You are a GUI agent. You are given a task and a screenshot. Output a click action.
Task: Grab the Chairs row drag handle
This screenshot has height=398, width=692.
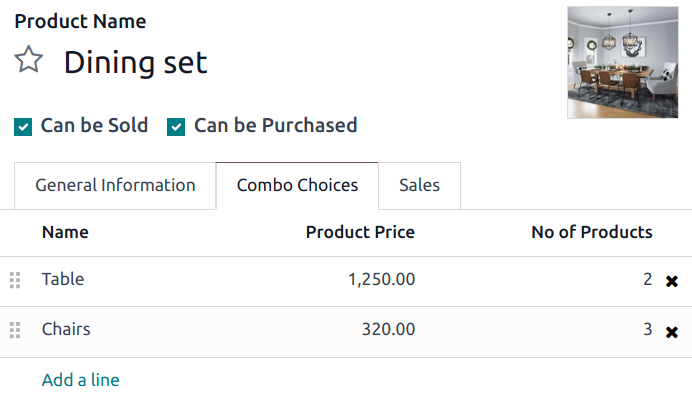click(x=15, y=330)
